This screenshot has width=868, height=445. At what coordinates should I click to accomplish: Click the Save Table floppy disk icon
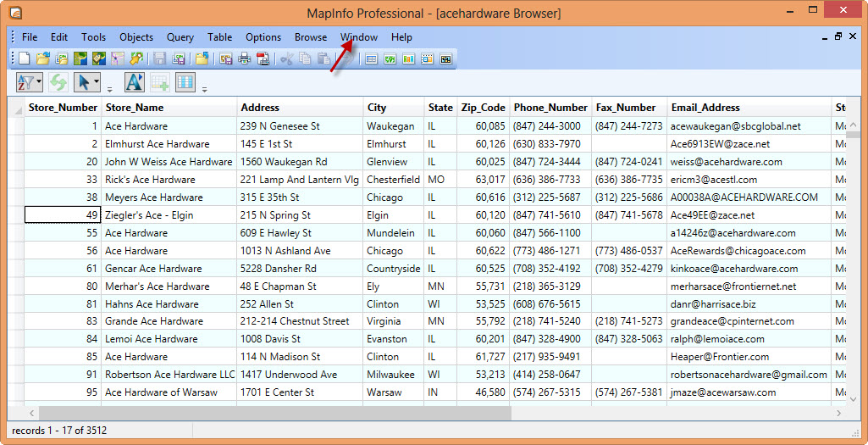159,58
